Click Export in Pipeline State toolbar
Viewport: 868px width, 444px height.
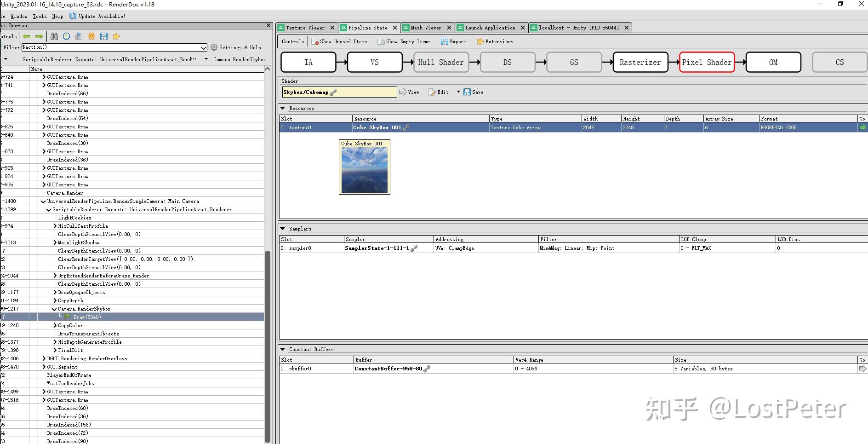[x=453, y=41]
